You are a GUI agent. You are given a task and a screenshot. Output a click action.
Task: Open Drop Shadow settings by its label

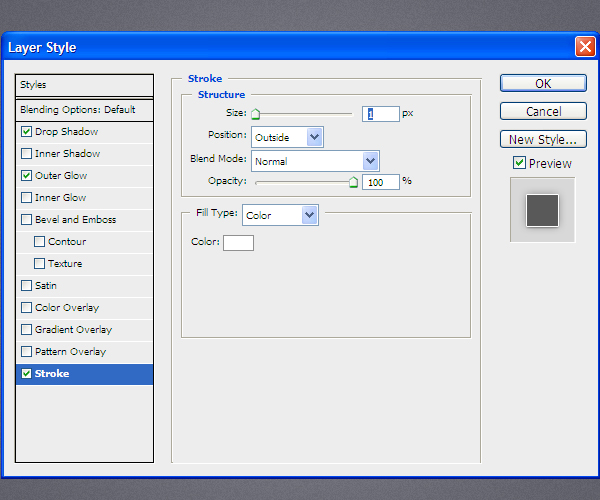point(67,132)
